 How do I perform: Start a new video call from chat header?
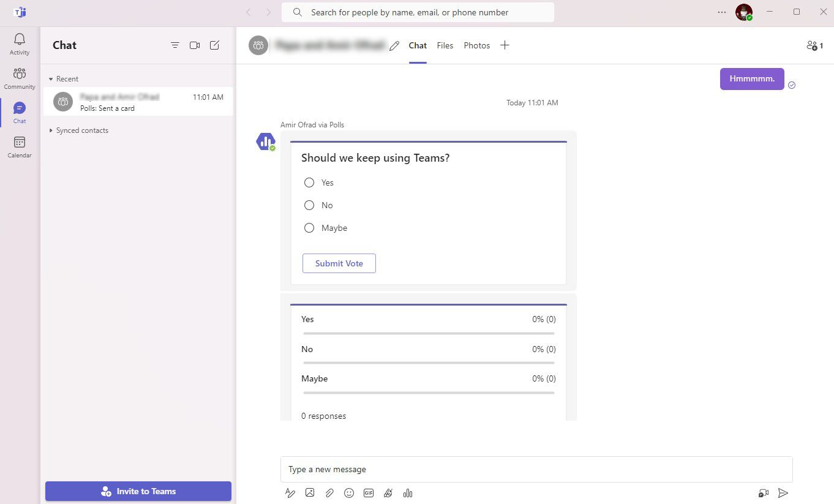pos(195,45)
